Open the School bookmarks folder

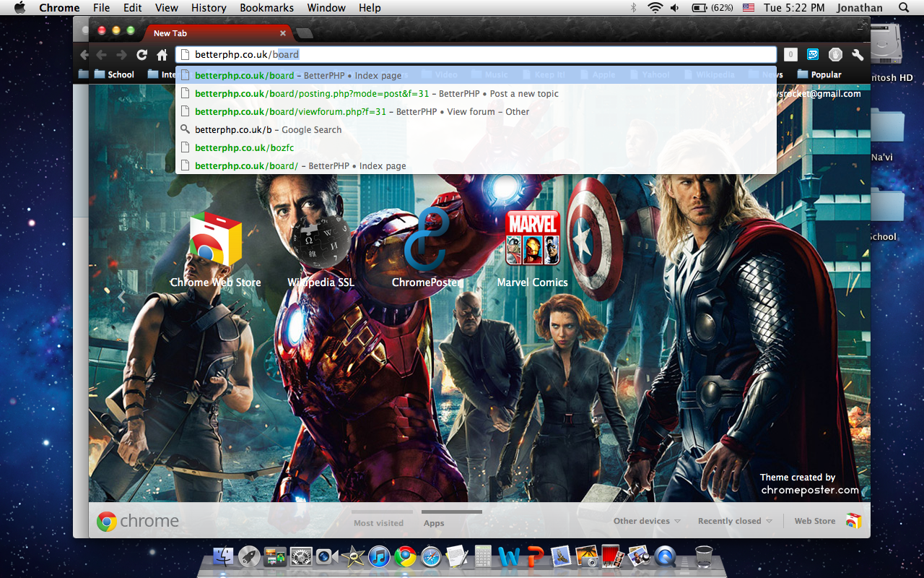point(113,74)
